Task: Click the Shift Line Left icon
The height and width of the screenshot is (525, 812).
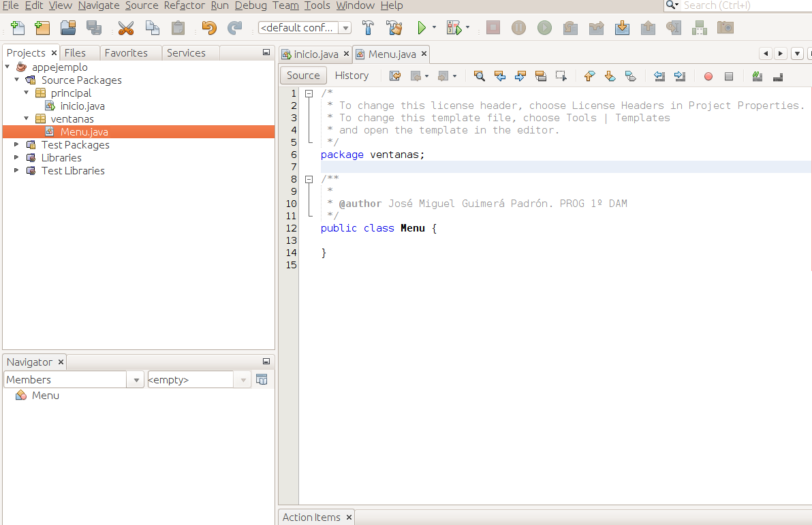Action: click(x=659, y=76)
